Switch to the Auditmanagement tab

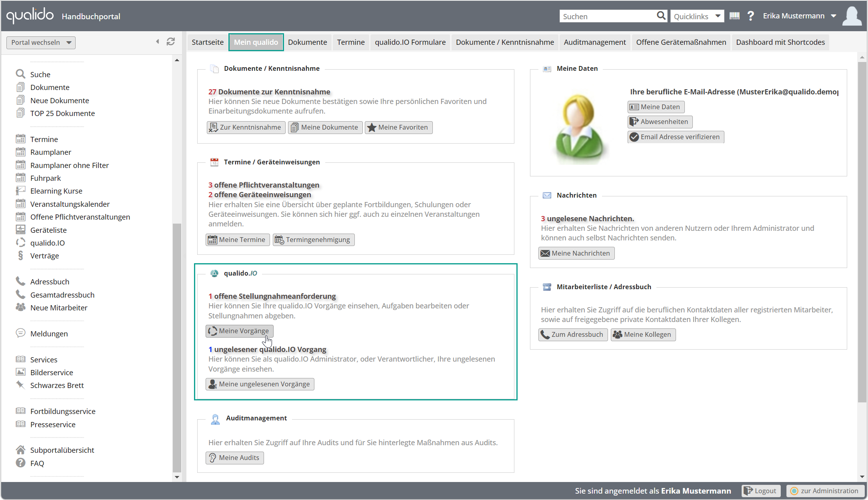click(x=595, y=42)
